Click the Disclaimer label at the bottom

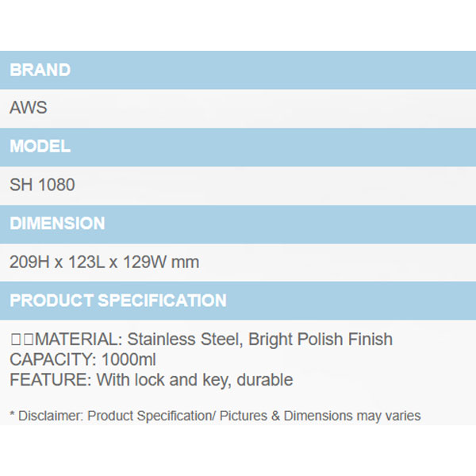(48, 416)
